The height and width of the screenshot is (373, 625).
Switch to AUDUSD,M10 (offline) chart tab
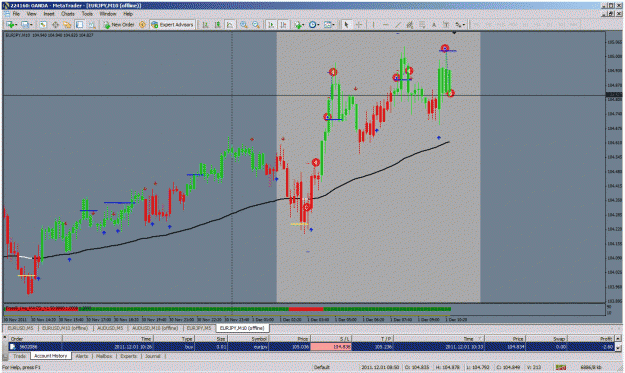coord(155,328)
